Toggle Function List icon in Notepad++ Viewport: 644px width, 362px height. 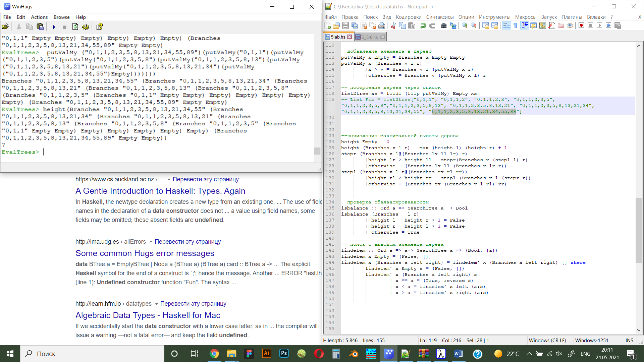[552, 26]
